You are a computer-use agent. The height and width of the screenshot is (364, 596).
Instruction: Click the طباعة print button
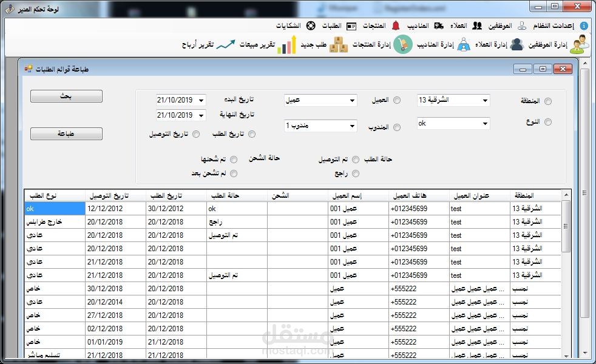click(66, 133)
